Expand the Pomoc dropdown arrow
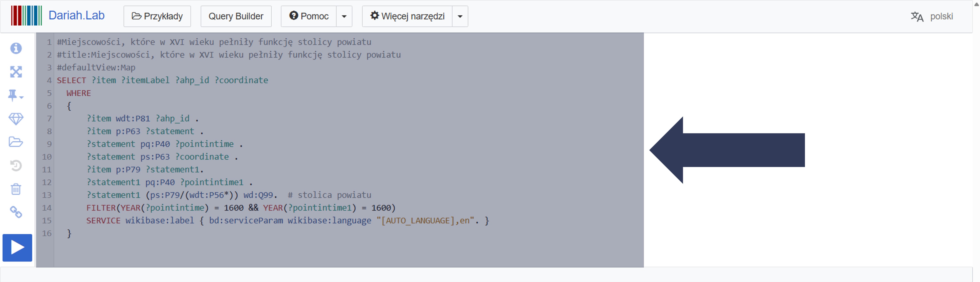This screenshot has height=282, width=980. click(x=344, y=16)
